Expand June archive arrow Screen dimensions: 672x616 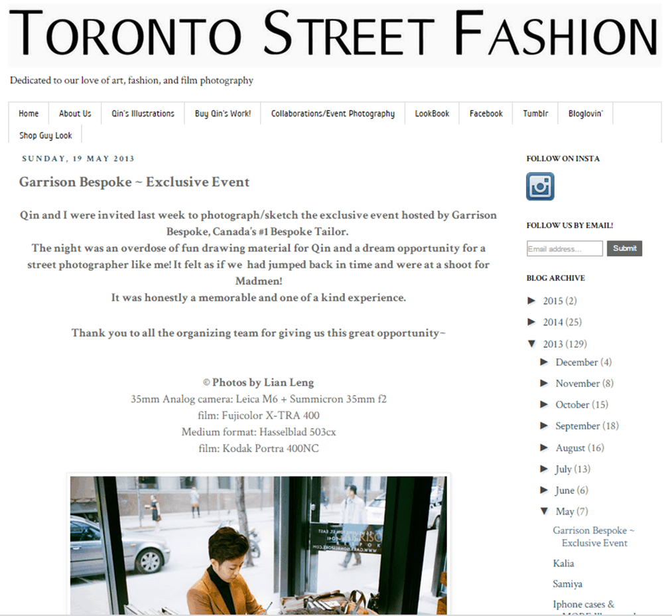pos(544,490)
